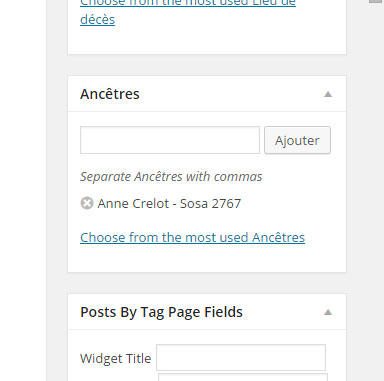Viewport: 384px width, 381px height.
Task: Focus the Ancêtres tag input box
Action: (170, 140)
